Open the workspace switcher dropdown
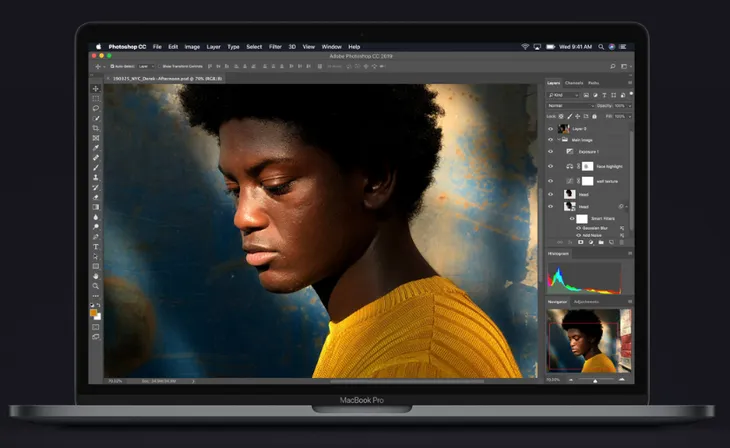This screenshot has height=448, width=730. tap(626, 66)
